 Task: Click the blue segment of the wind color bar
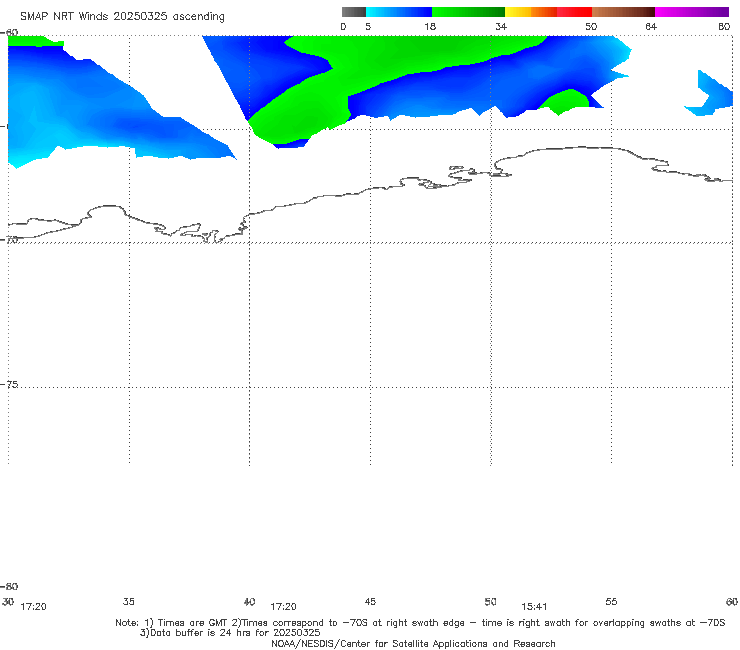[x=399, y=12]
